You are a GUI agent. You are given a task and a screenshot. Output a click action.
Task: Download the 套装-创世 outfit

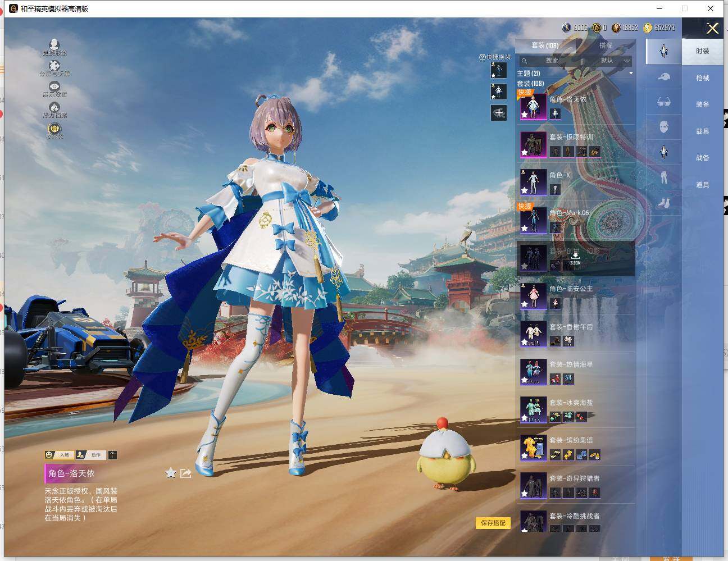[x=575, y=258]
